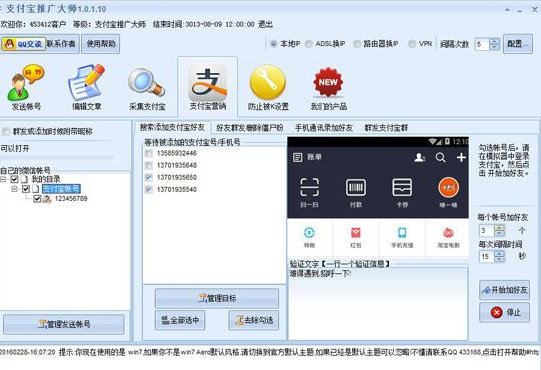Image resolution: width=541 pixels, height=370 pixels.
Task: Open 我们的产品 NEW badge
Action: click(x=328, y=88)
